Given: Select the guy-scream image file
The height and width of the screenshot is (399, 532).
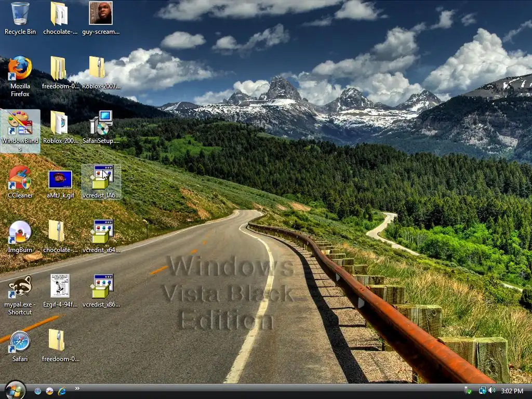Looking at the screenshot, I should [100, 19].
